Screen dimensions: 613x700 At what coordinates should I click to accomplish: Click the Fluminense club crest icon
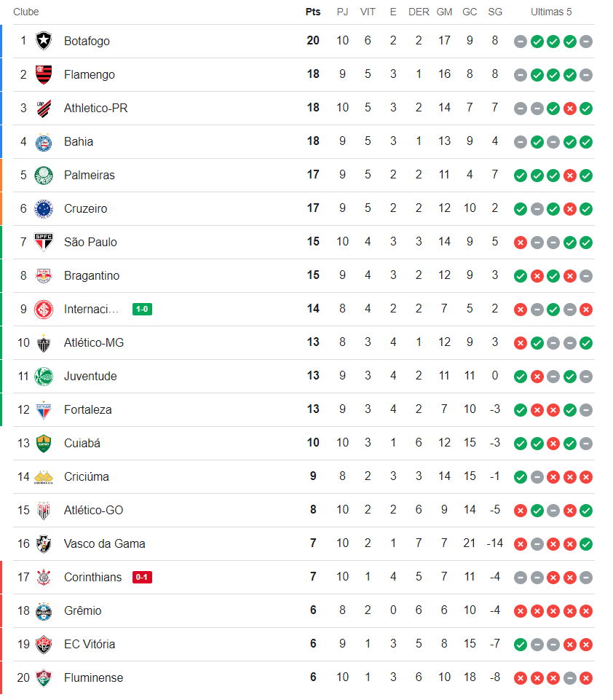tap(44, 677)
